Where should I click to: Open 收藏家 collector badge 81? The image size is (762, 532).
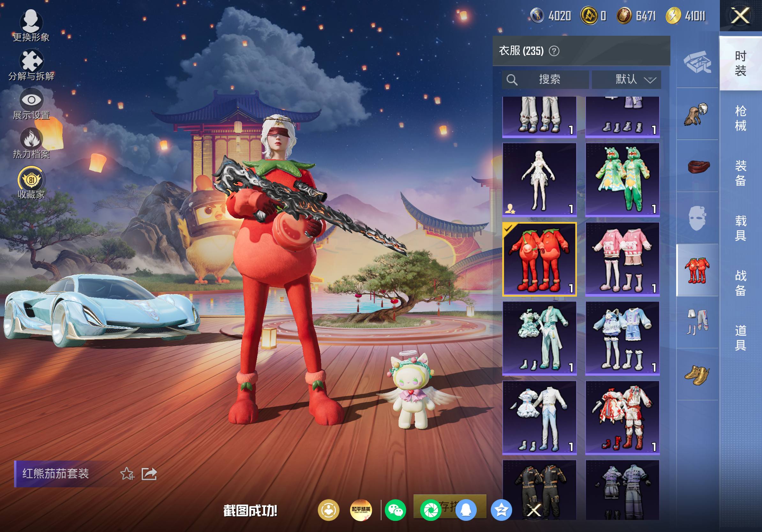tap(31, 183)
